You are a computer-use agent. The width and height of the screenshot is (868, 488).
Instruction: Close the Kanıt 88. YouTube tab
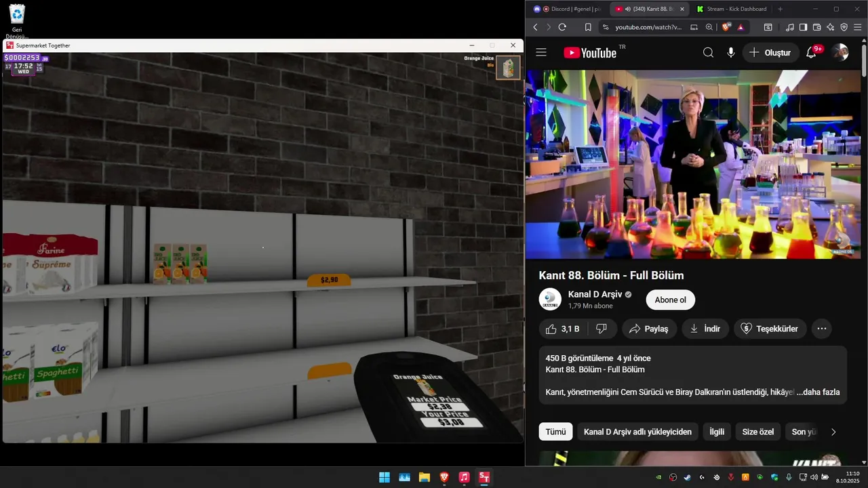pos(682,9)
